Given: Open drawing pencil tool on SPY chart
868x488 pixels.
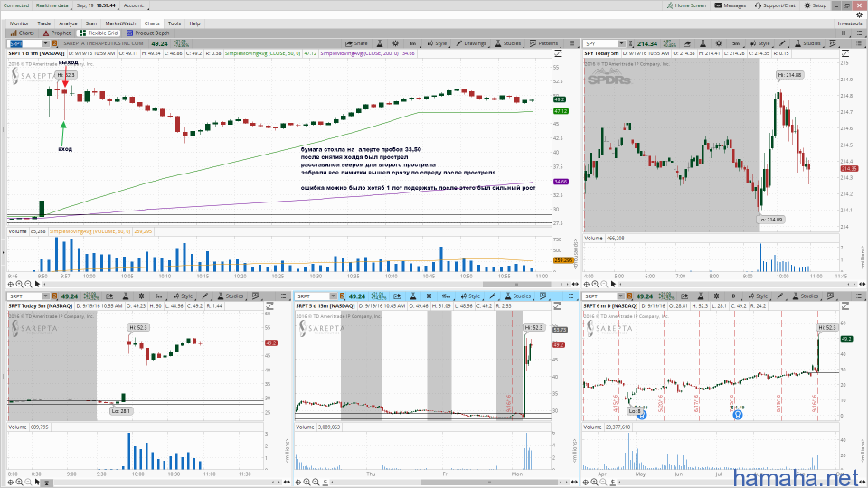Looking at the screenshot, I should tap(782, 43).
